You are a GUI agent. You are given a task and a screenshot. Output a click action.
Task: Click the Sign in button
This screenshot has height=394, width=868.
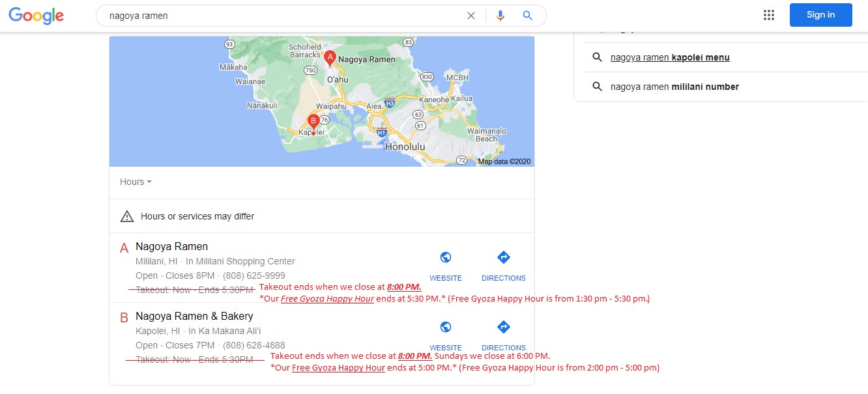tap(820, 15)
